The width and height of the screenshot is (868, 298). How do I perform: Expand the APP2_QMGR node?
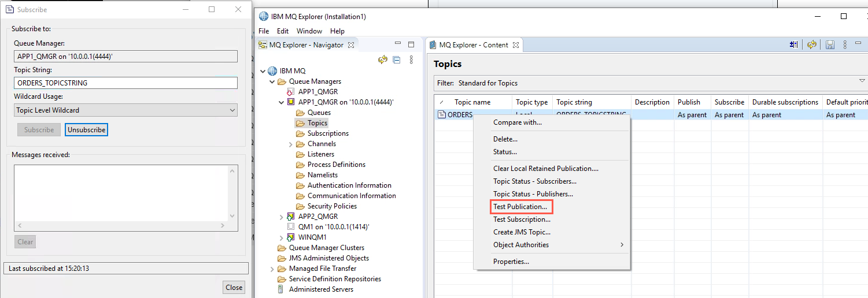282,217
